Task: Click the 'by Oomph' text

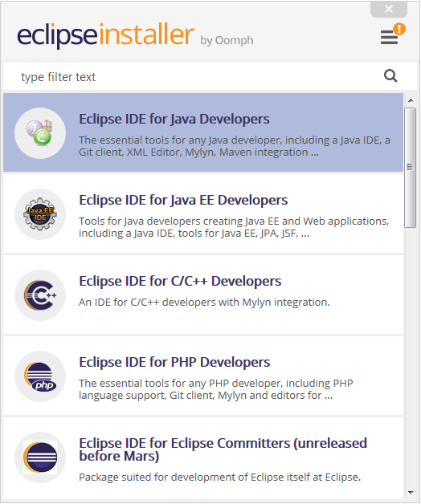Action: pyautogui.click(x=227, y=40)
